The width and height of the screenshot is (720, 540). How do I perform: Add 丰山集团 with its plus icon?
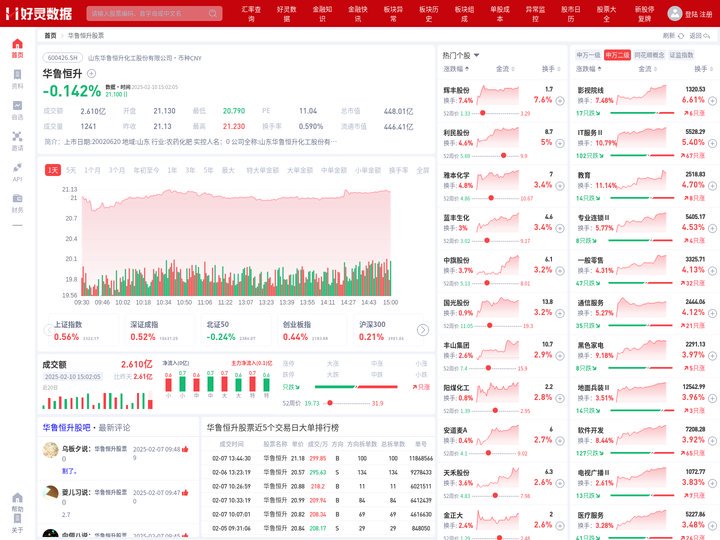coord(560,355)
